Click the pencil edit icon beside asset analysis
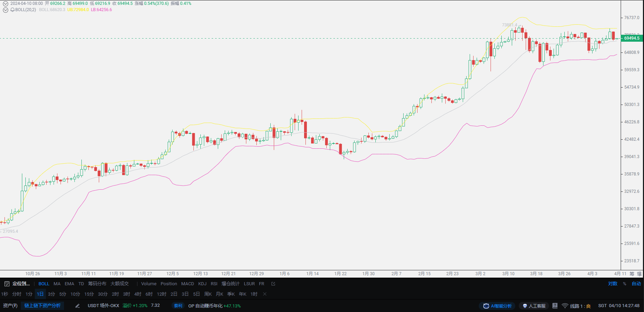Viewport: 644px width, 312px height. pyautogui.click(x=78, y=306)
